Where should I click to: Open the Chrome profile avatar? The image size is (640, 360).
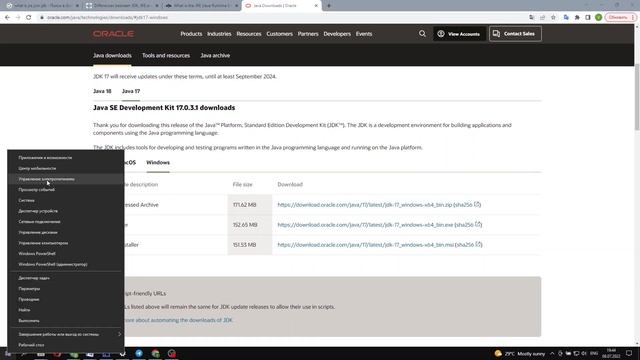point(598,18)
